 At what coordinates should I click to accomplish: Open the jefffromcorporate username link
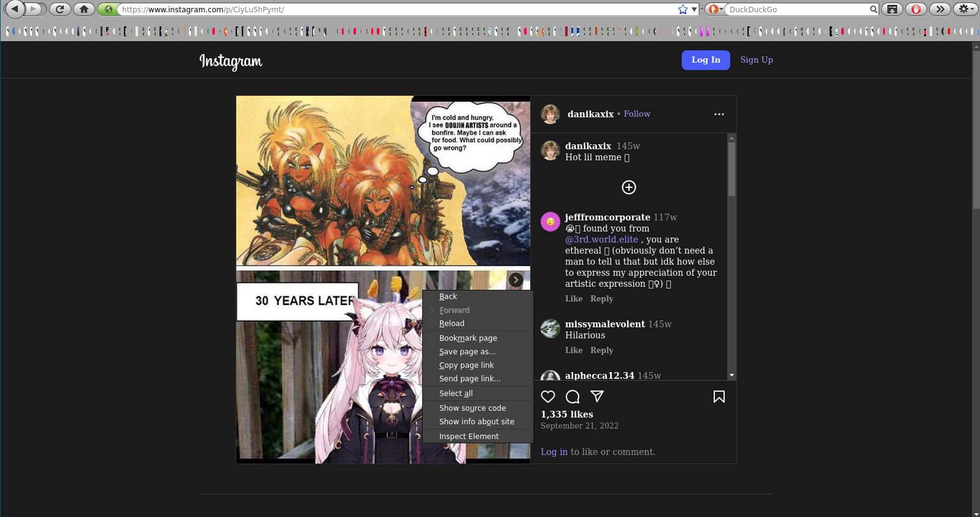pos(608,217)
